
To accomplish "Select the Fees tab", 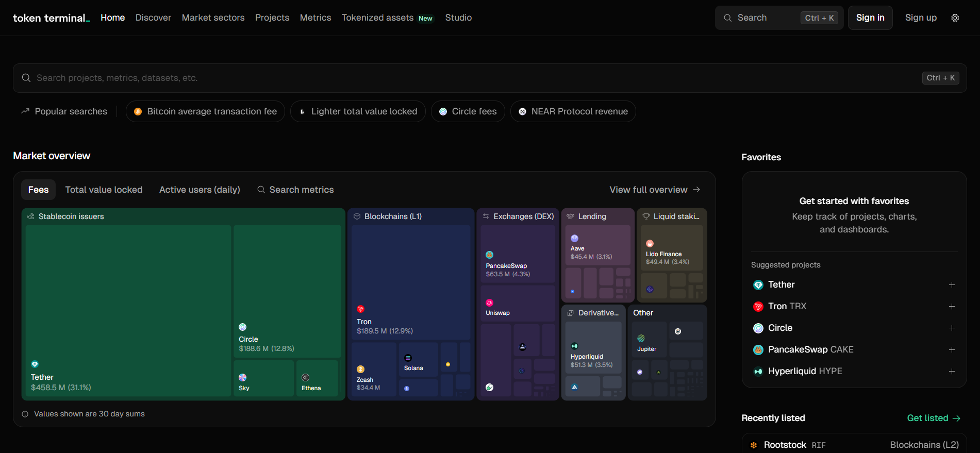I will click(x=39, y=190).
